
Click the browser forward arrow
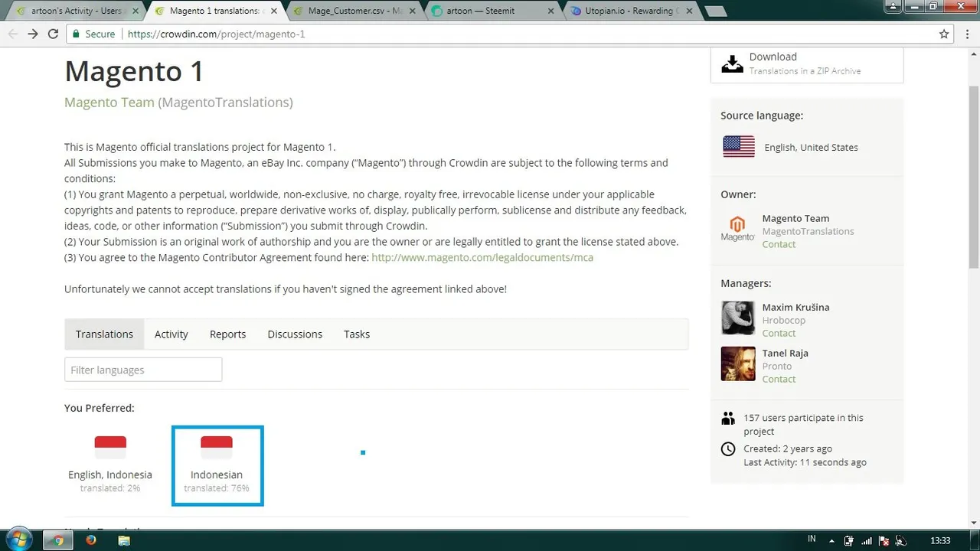click(33, 34)
